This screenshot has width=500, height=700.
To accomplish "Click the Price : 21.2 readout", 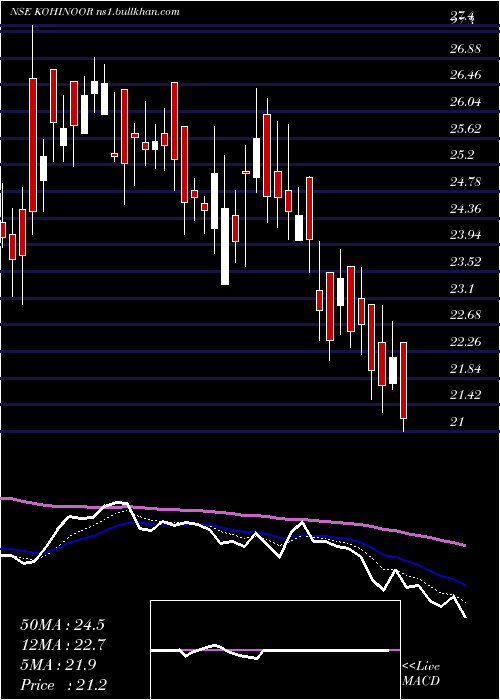I will (x=62, y=684).
